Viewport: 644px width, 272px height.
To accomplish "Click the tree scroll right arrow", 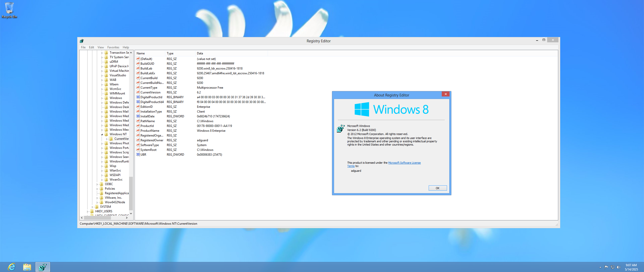I will [x=127, y=218].
